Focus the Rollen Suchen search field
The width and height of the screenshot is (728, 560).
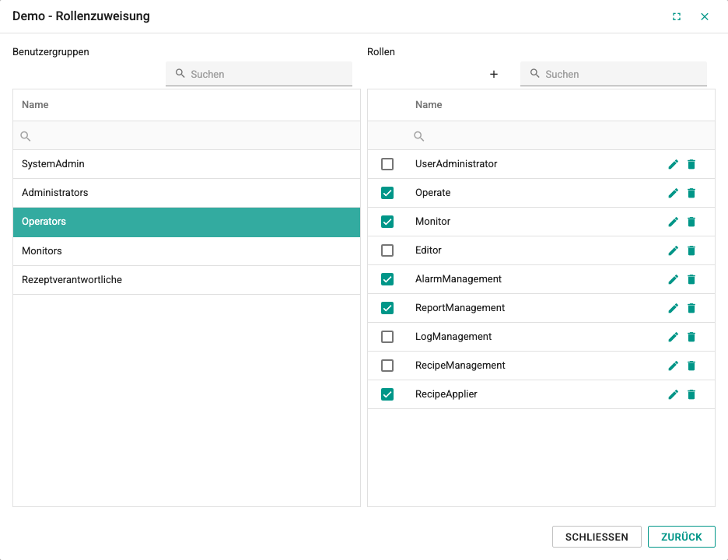pos(614,74)
